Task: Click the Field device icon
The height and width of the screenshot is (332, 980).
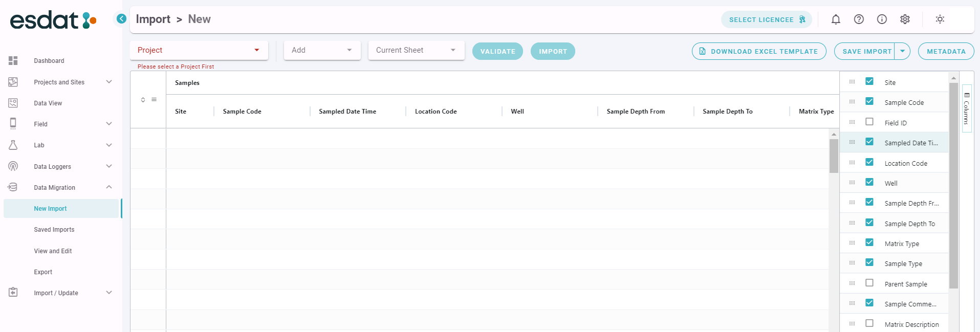Action: [x=13, y=124]
